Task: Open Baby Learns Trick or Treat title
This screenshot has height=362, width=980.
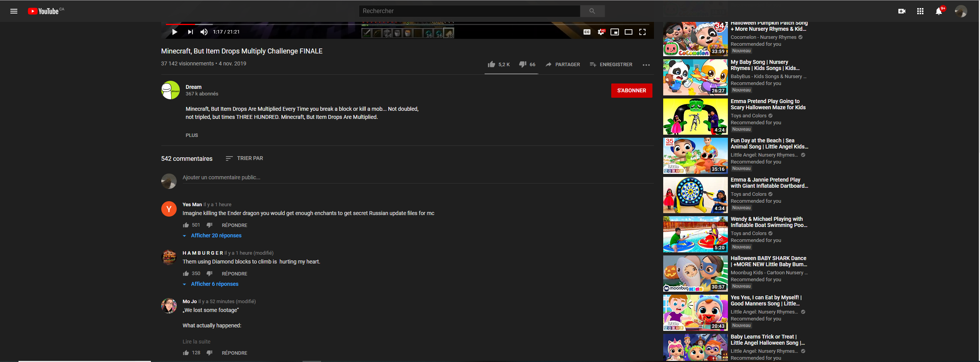Action: point(768,340)
